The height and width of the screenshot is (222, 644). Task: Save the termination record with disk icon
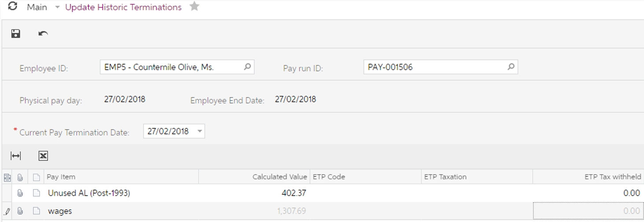[16, 33]
